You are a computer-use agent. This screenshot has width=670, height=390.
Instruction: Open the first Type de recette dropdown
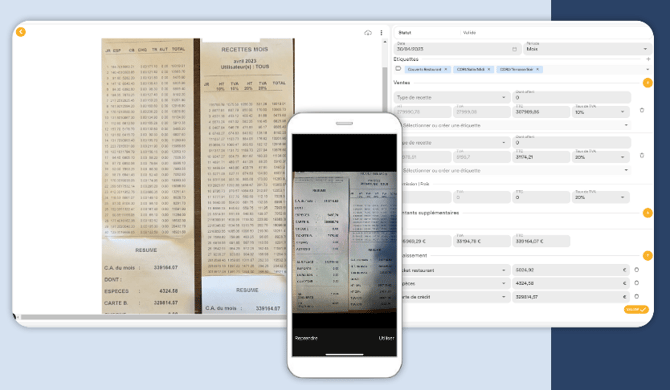click(x=452, y=97)
